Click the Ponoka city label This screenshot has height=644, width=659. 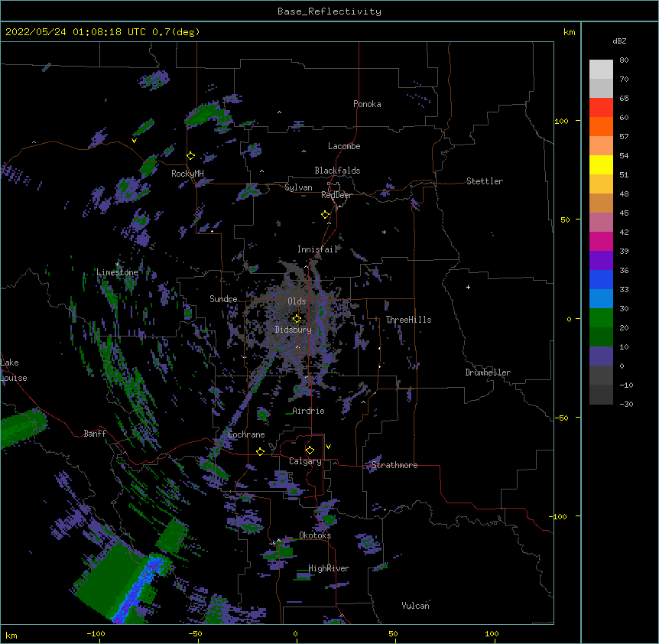(367, 104)
